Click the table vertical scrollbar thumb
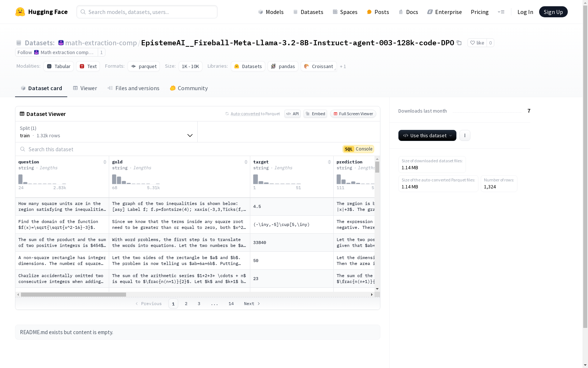This screenshot has height=368, width=588. 377,167
